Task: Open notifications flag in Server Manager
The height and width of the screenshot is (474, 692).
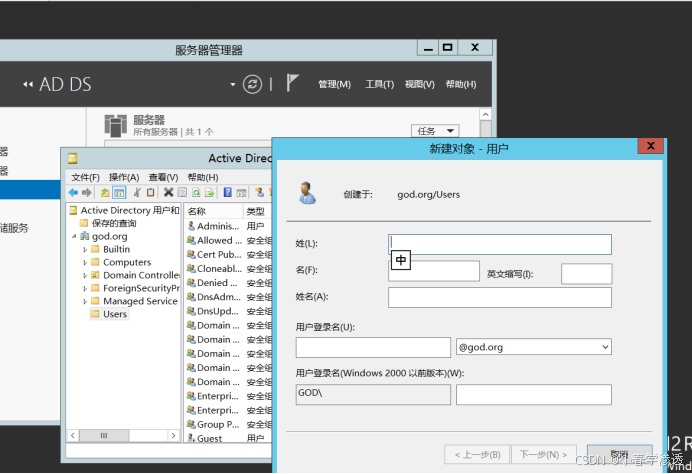Action: pyautogui.click(x=292, y=83)
